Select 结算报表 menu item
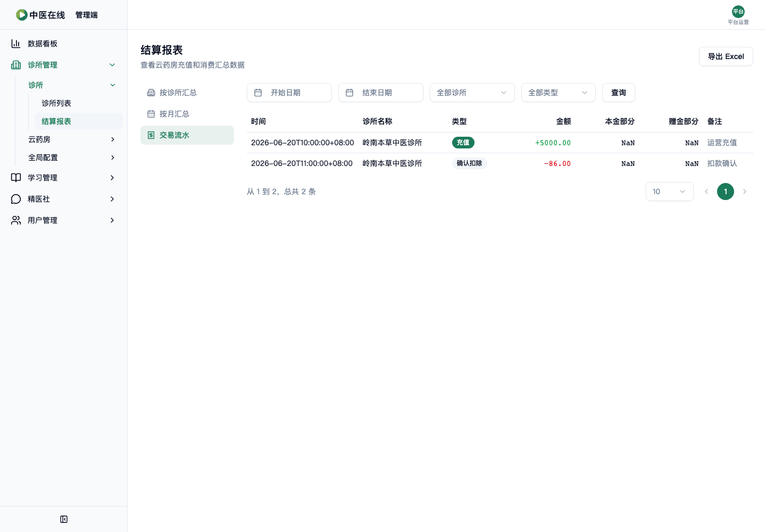This screenshot has height=532, width=766. (79, 121)
